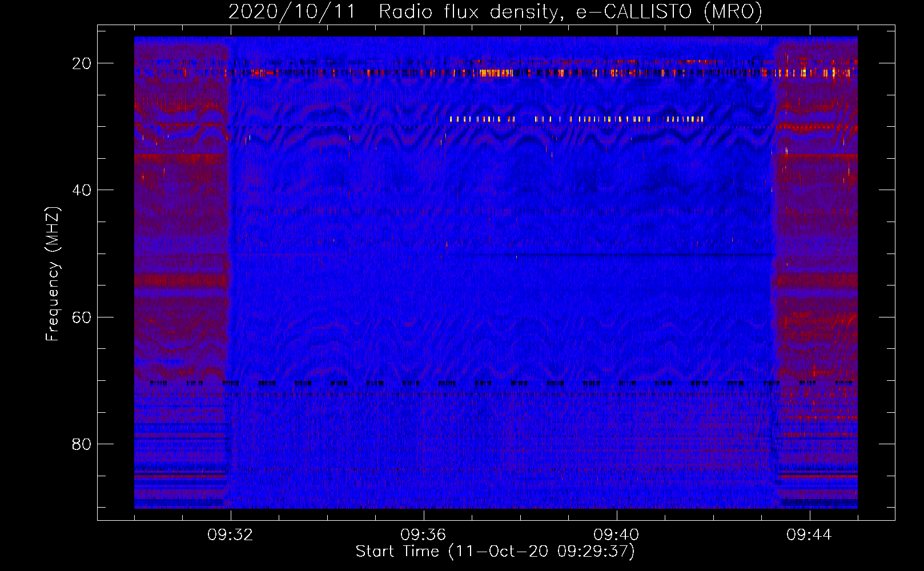Click the 60 MHz frequency tick label
The height and width of the screenshot is (571, 924).
(x=82, y=317)
